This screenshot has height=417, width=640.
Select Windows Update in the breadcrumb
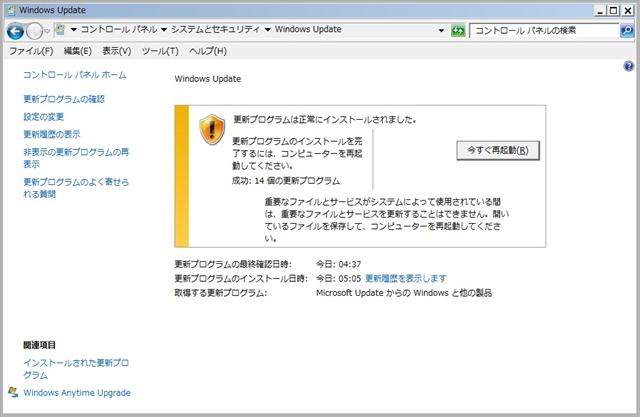pos(308,29)
